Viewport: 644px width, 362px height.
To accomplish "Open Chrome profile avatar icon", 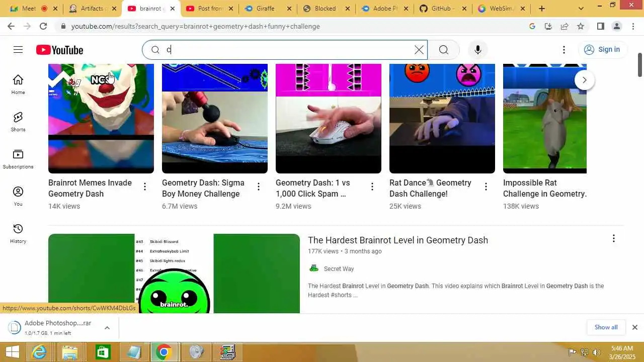I will (x=617, y=26).
